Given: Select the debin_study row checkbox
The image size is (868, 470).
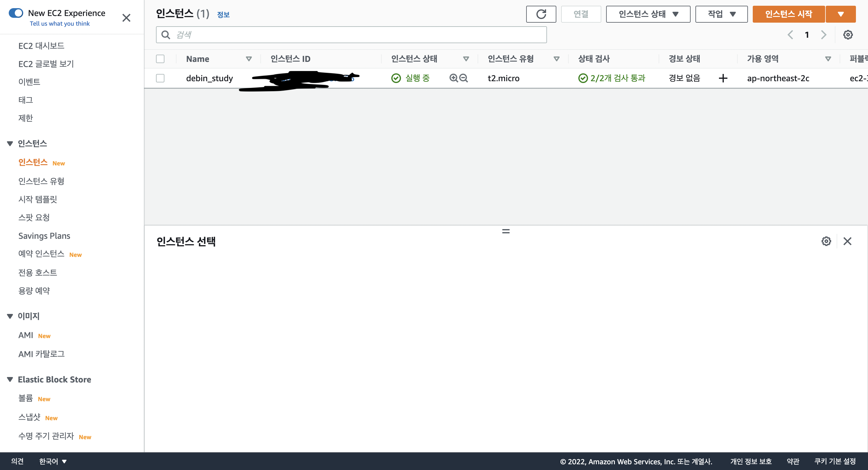Looking at the screenshot, I should pos(161,78).
